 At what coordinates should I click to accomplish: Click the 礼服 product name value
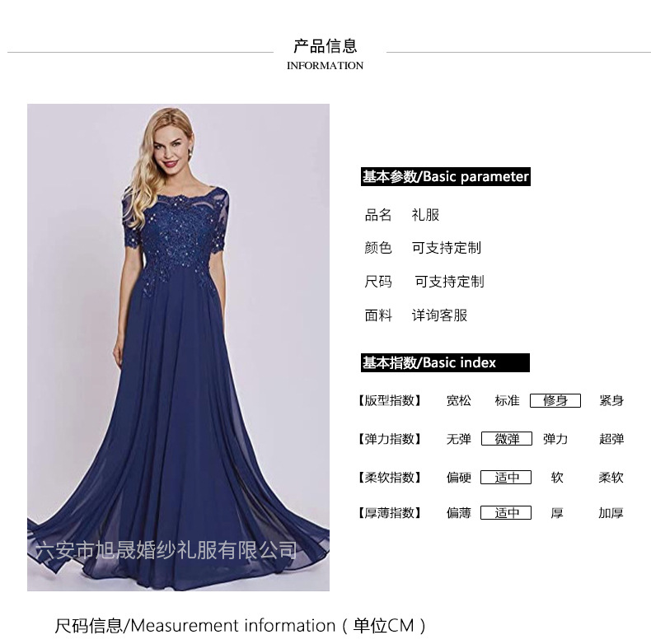pos(425,214)
